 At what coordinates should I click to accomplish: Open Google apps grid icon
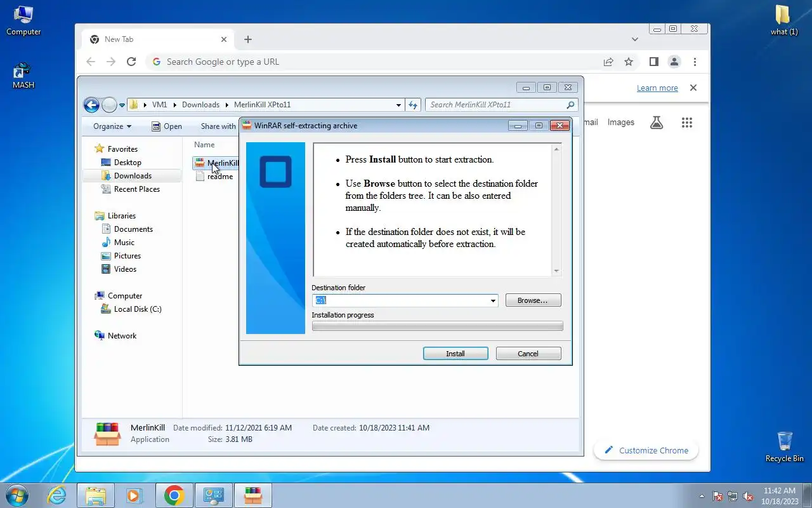click(687, 123)
